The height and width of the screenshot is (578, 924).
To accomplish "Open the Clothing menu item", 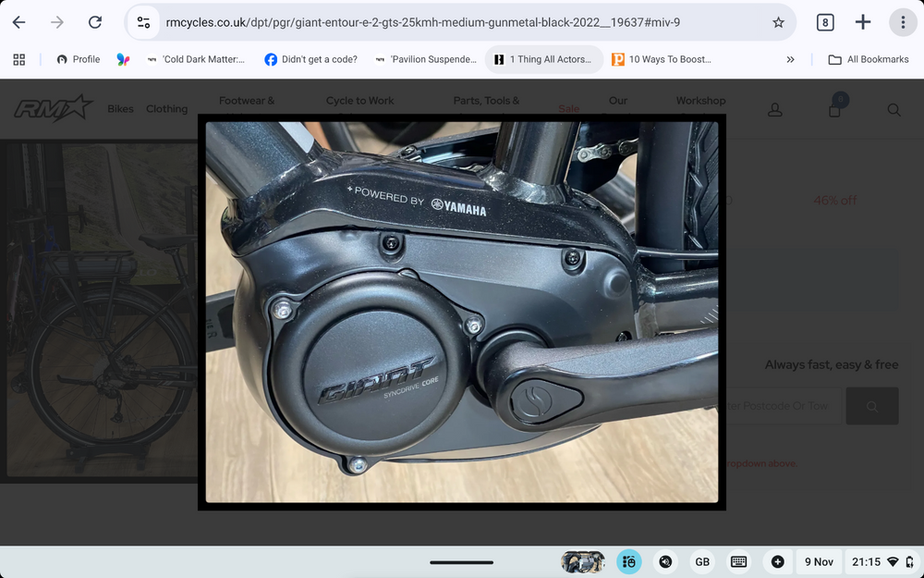I will (x=166, y=108).
